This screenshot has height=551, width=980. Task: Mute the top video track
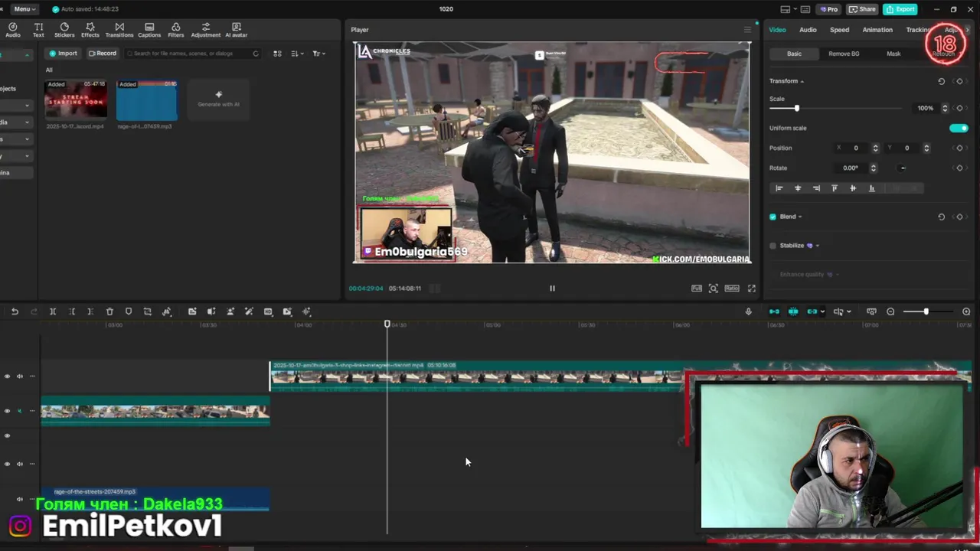click(20, 376)
